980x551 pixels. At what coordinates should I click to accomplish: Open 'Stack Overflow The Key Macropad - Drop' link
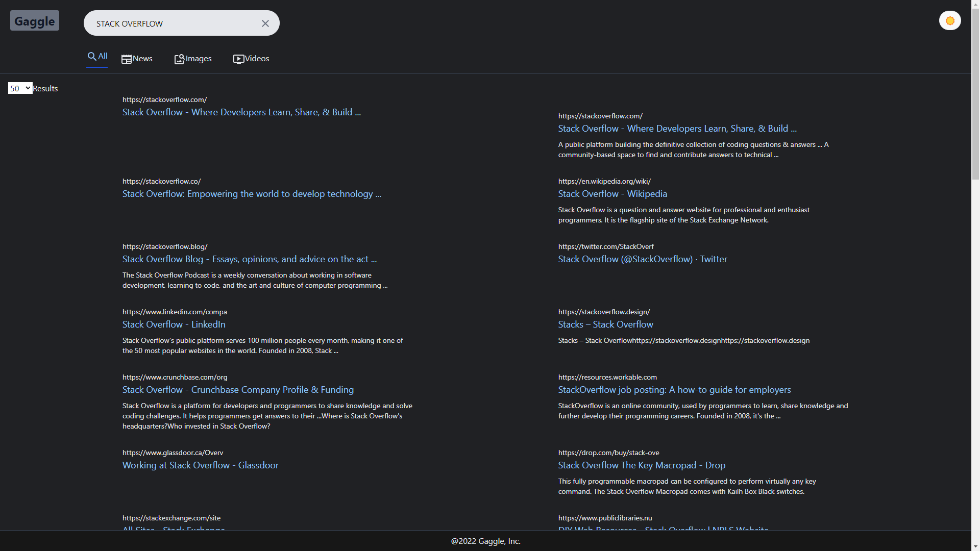[x=642, y=465]
